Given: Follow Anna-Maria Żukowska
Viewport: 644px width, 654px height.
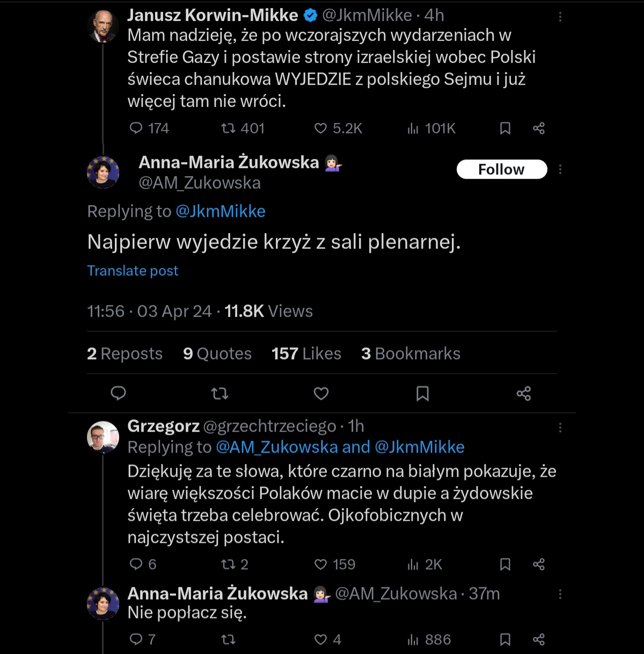Looking at the screenshot, I should [x=501, y=170].
